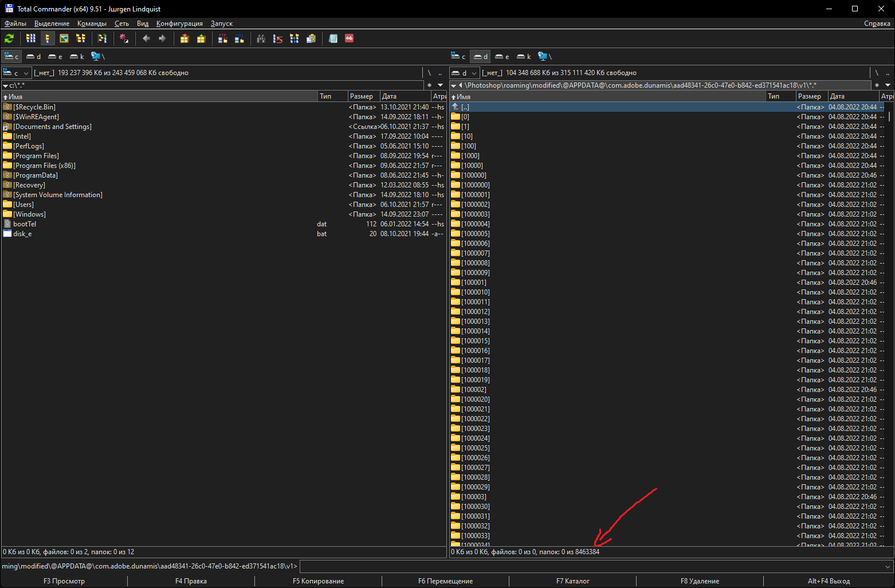Open the binoculars Find files icon

tap(261, 38)
